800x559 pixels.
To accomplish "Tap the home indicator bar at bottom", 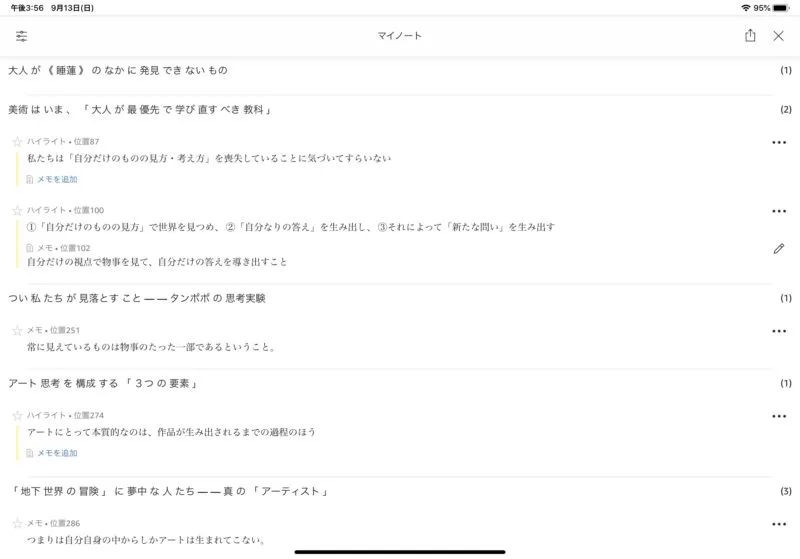I will [399, 552].
